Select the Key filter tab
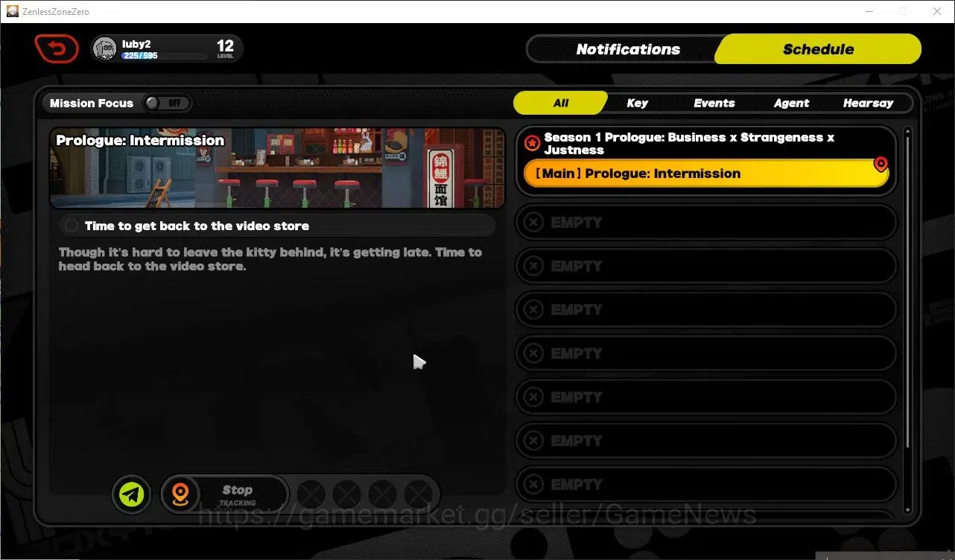955x560 pixels. coord(637,103)
